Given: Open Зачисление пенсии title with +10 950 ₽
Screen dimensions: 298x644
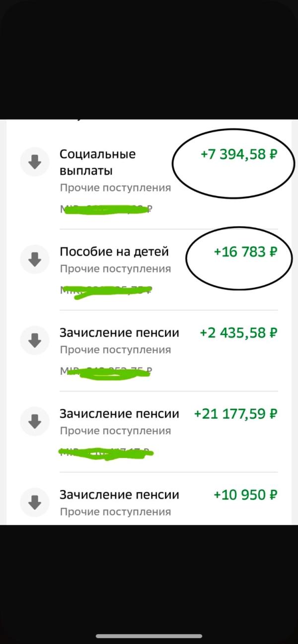Looking at the screenshot, I should [x=119, y=495].
